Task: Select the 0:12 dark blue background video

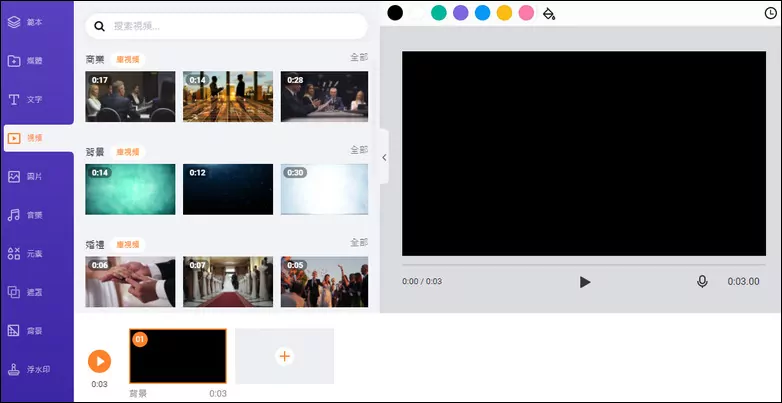Action: point(228,190)
